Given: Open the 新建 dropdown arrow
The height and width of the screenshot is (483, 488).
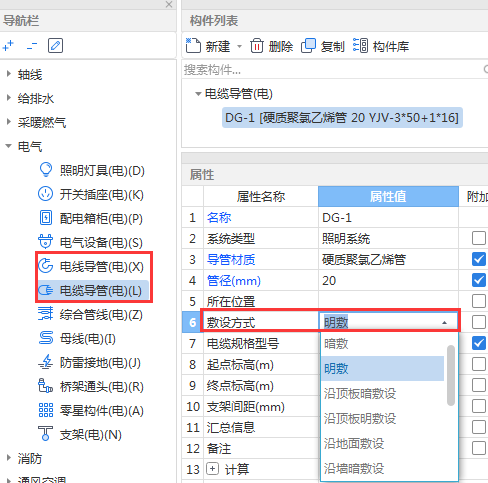Looking at the screenshot, I should pyautogui.click(x=239, y=46).
